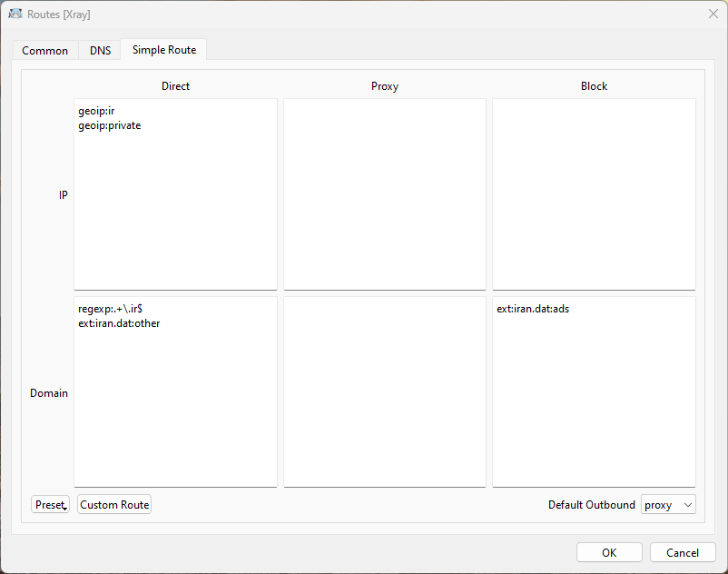The image size is (728, 574).
Task: Click the IP row label
Action: click(64, 194)
